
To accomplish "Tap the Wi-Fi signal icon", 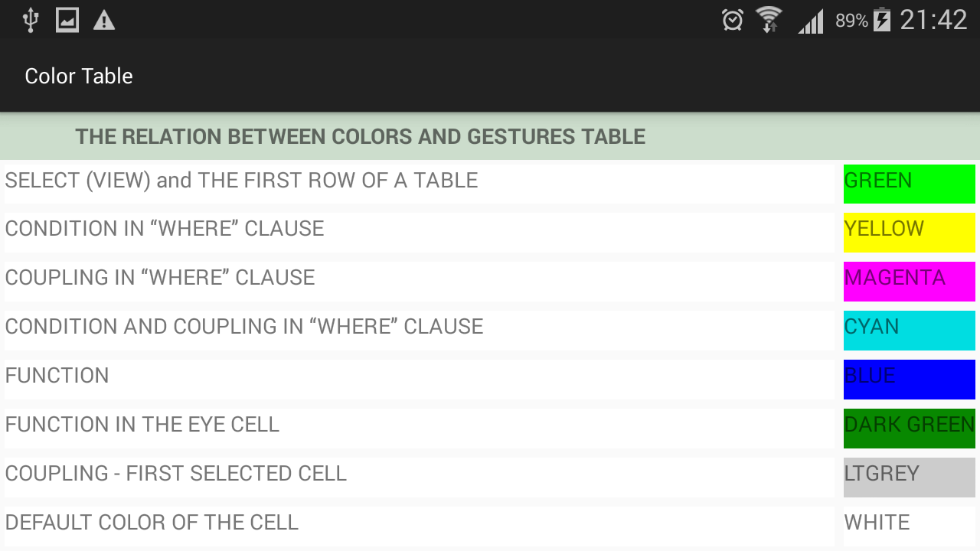I will pyautogui.click(x=769, y=21).
